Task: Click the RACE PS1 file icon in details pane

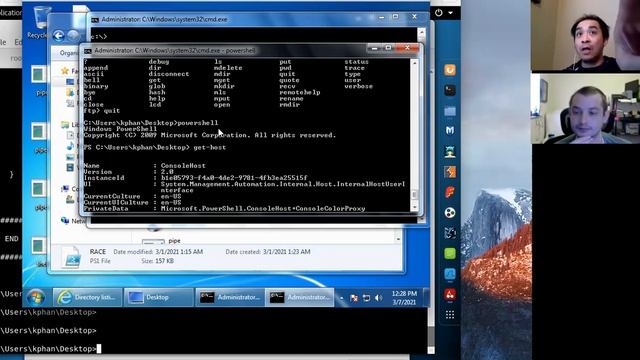Action: pos(71,257)
